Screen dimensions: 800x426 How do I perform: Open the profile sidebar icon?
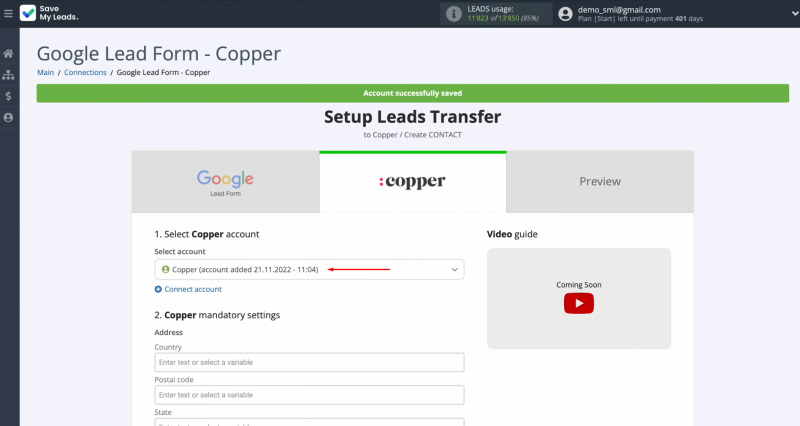click(x=8, y=117)
